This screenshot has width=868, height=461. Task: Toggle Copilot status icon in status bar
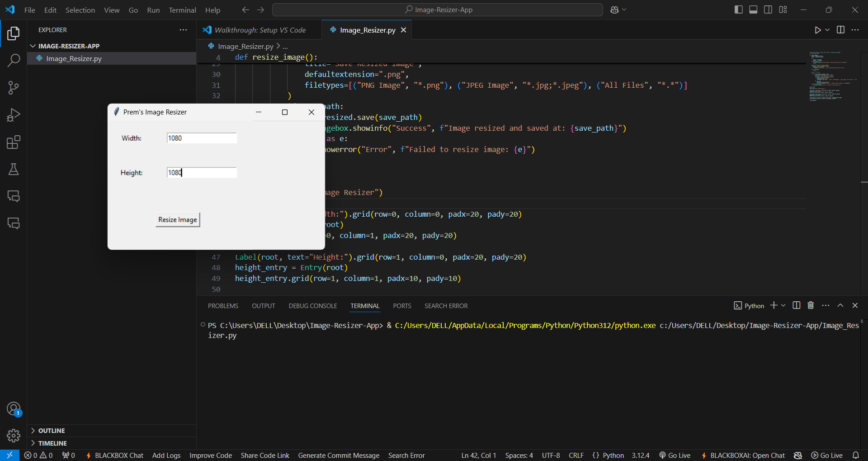(798, 455)
